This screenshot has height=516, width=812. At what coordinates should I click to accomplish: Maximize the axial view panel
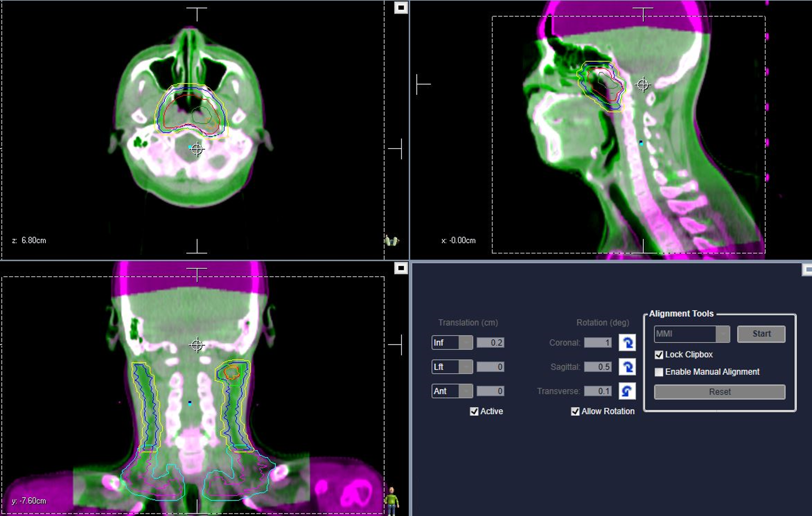(401, 8)
